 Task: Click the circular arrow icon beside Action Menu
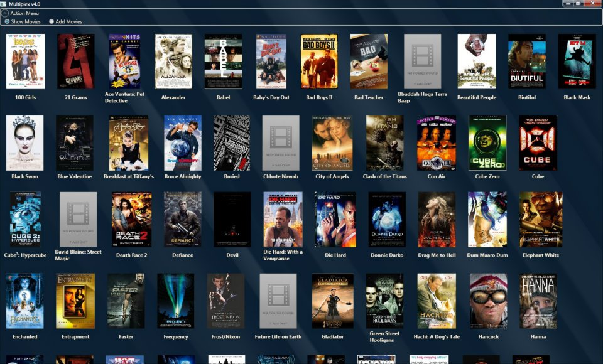(6, 13)
